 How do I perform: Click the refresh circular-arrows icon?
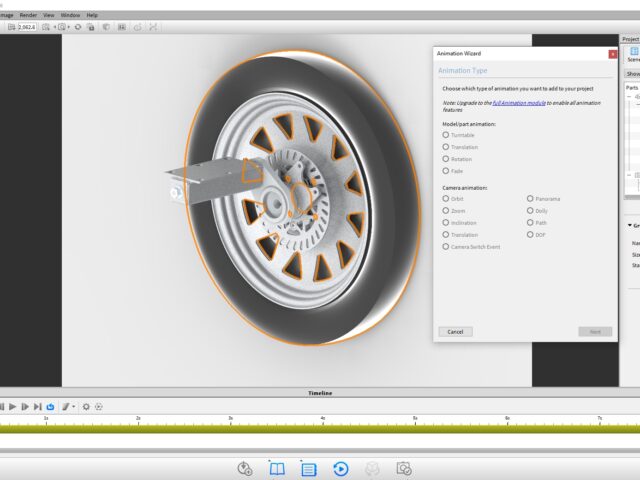point(78,27)
